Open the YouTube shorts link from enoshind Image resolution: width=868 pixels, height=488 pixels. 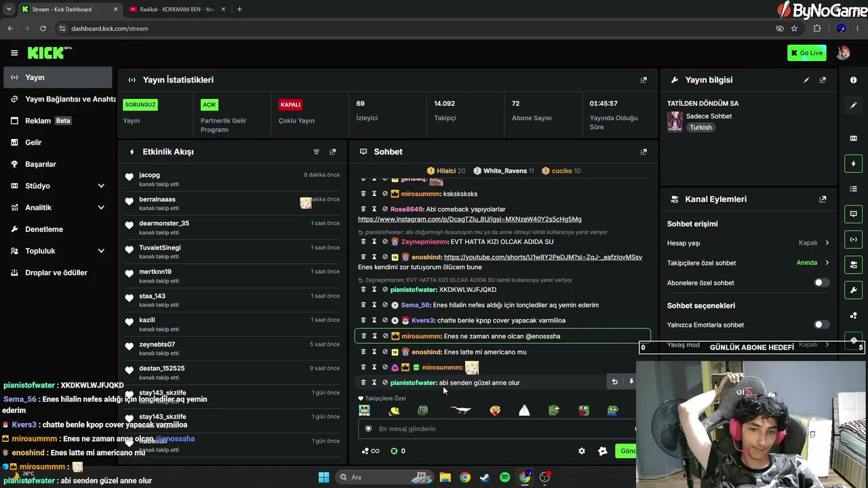click(x=542, y=258)
